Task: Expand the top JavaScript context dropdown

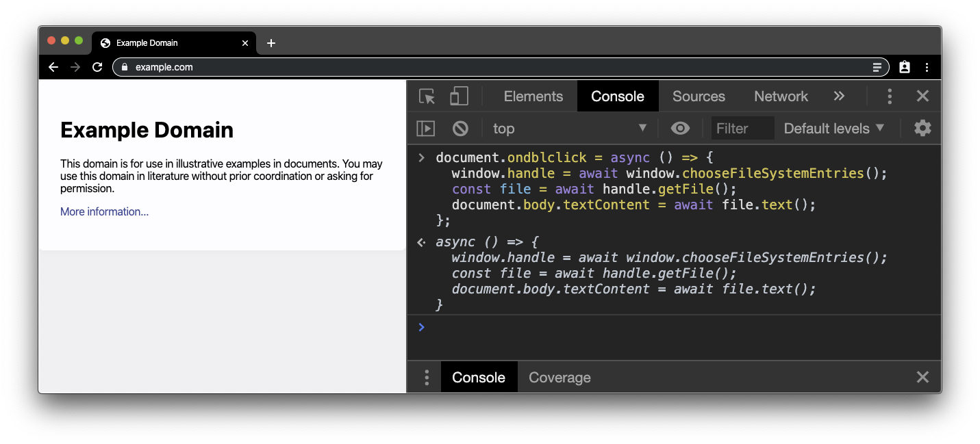Action: (x=570, y=128)
